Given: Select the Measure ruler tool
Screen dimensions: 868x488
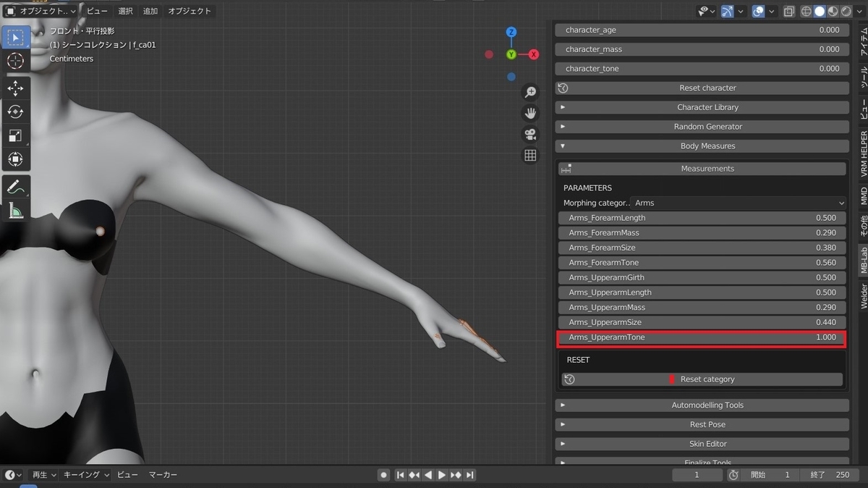Looking at the screenshot, I should coord(15,210).
